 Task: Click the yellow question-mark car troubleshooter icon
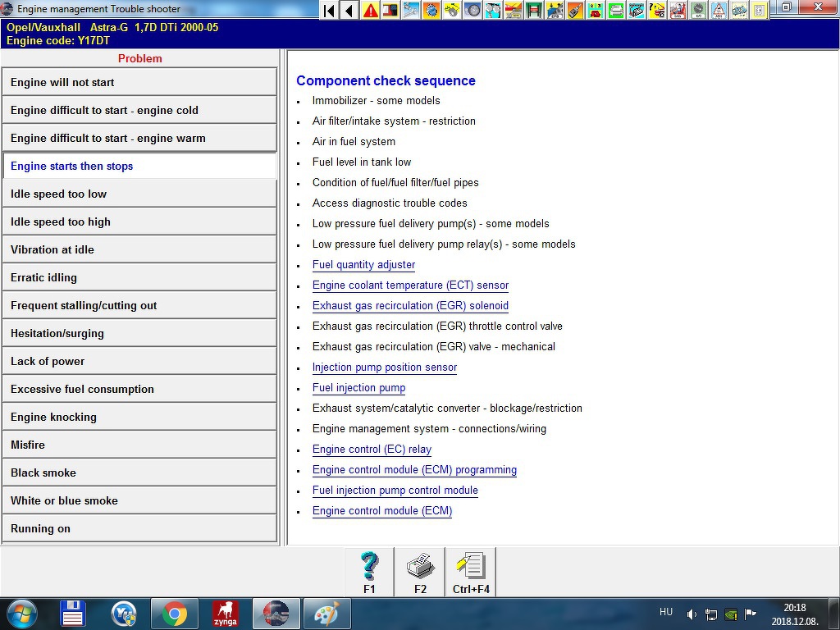pyautogui.click(x=656, y=10)
